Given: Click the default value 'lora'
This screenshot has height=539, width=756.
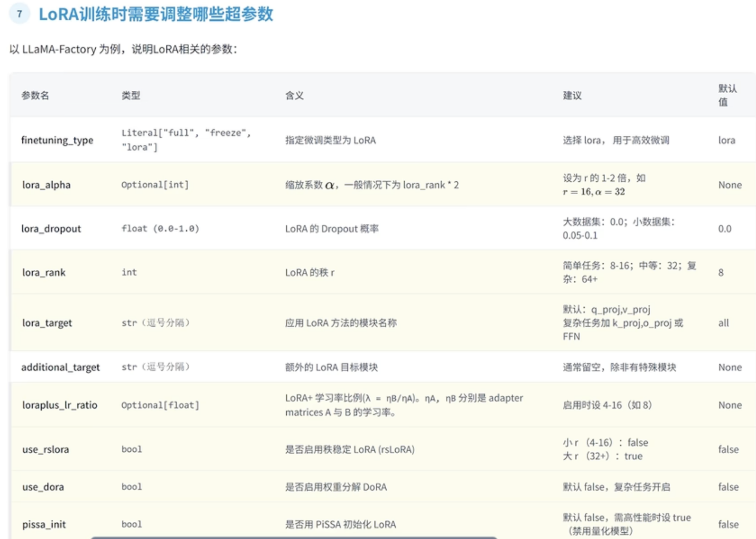Looking at the screenshot, I should pos(726,140).
